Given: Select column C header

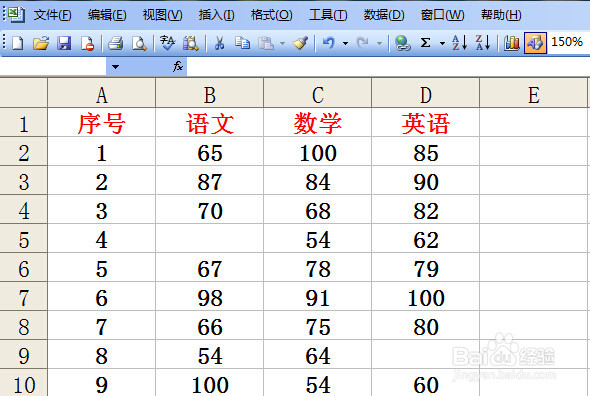Looking at the screenshot, I should [x=318, y=93].
